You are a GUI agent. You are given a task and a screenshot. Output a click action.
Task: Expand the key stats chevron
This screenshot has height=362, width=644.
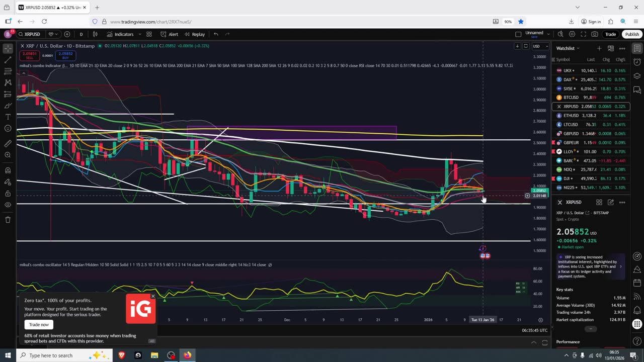(591, 329)
